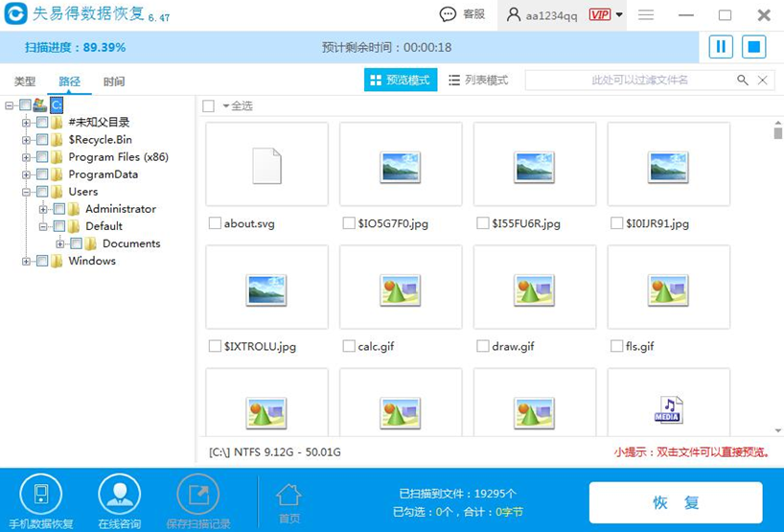Check the ProgramData folder checkbox
Screen dimensions: 784x532
coord(42,174)
